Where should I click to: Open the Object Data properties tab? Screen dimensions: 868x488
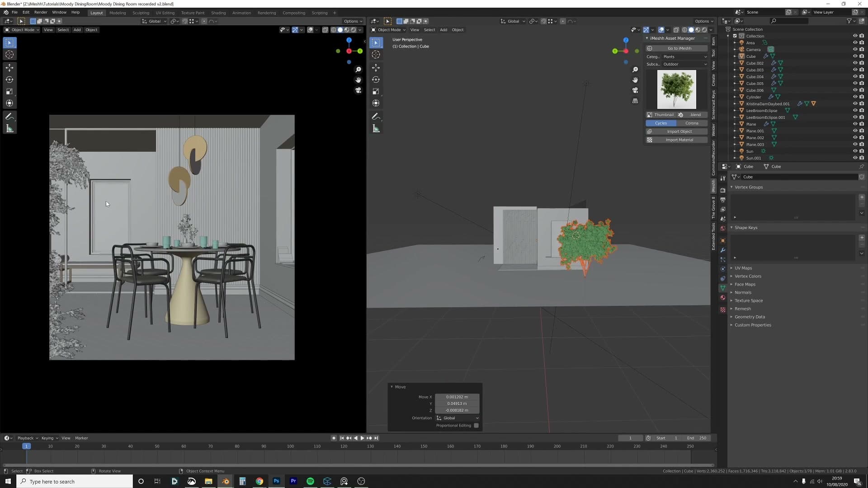(723, 288)
